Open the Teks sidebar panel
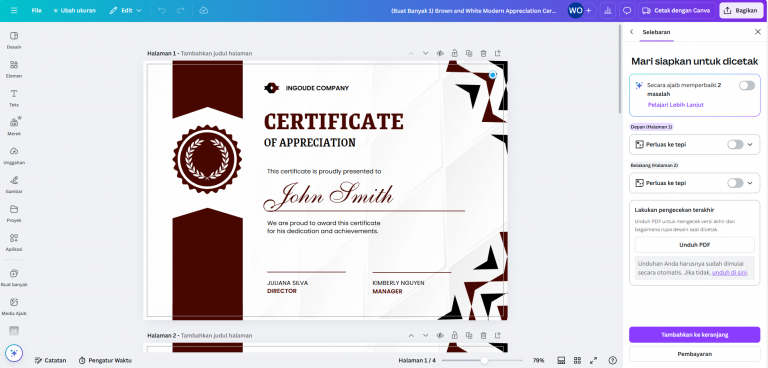 [14, 98]
